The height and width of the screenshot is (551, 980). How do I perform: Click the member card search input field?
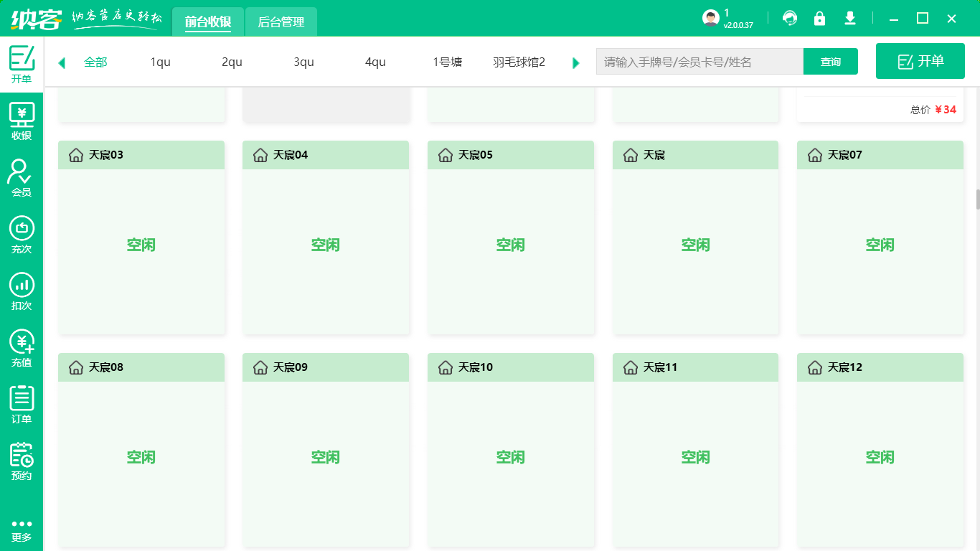coord(699,62)
